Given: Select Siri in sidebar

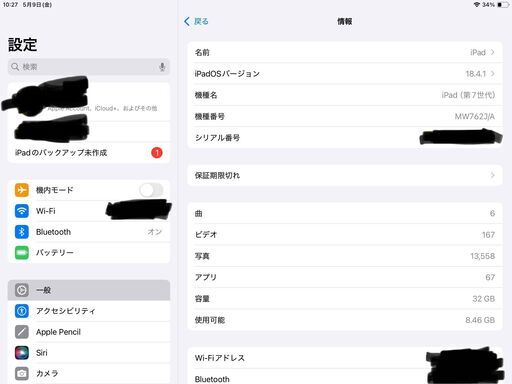Looking at the screenshot, I should click(89, 353).
